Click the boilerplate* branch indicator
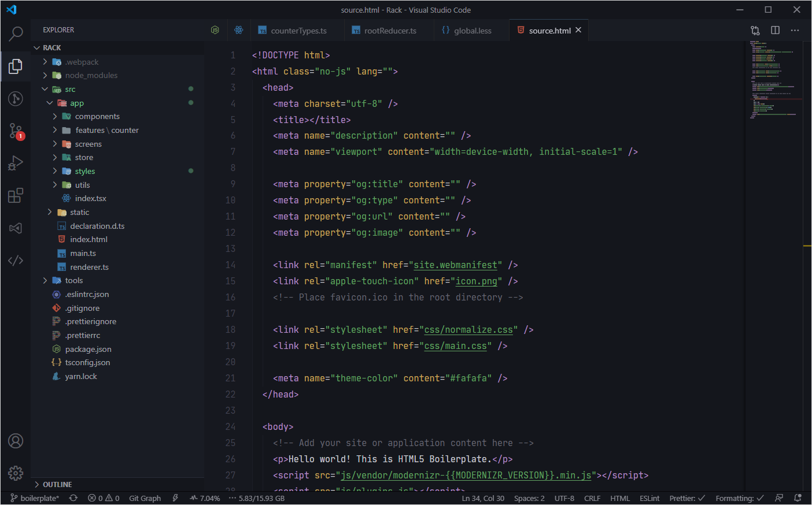The width and height of the screenshot is (812, 505). (x=35, y=498)
